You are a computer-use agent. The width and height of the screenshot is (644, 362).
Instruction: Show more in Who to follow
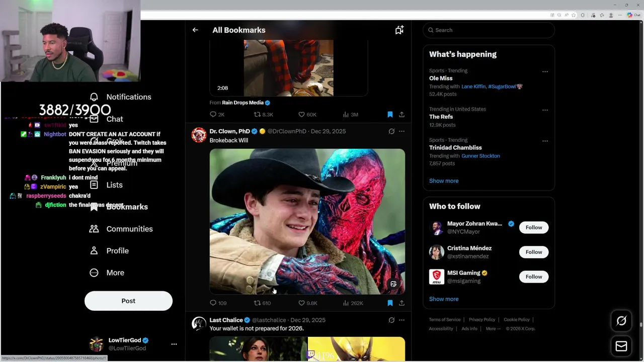tap(444, 299)
